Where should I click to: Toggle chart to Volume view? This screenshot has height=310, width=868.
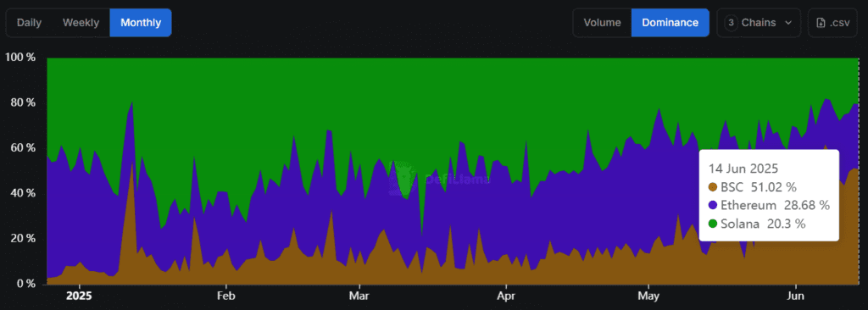603,23
